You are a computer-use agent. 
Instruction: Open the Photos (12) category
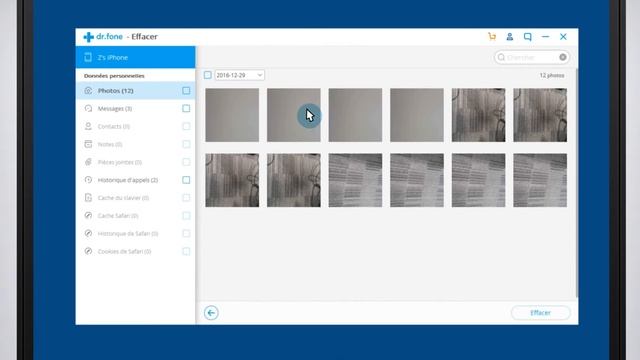(136, 91)
